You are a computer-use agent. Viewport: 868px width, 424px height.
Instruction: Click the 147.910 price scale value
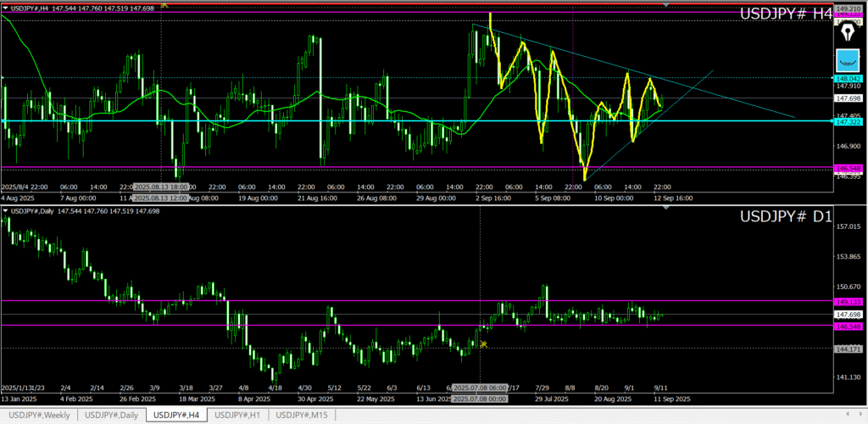tap(849, 86)
